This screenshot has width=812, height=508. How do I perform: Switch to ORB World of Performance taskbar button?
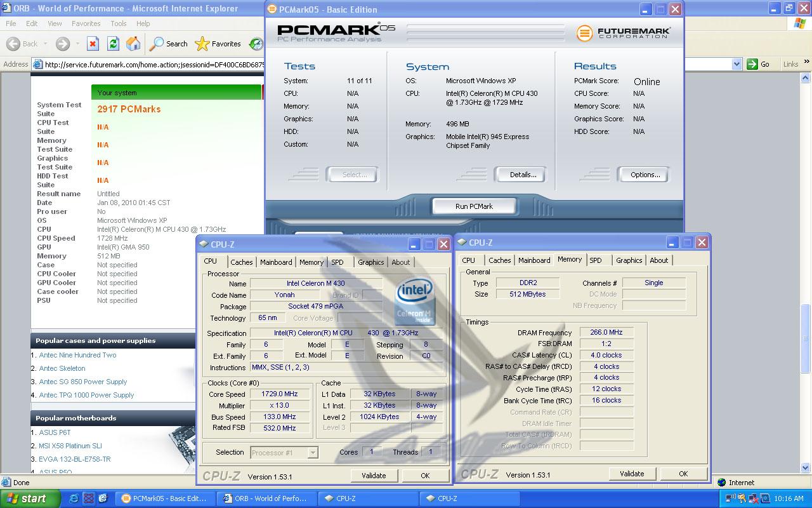(266, 498)
